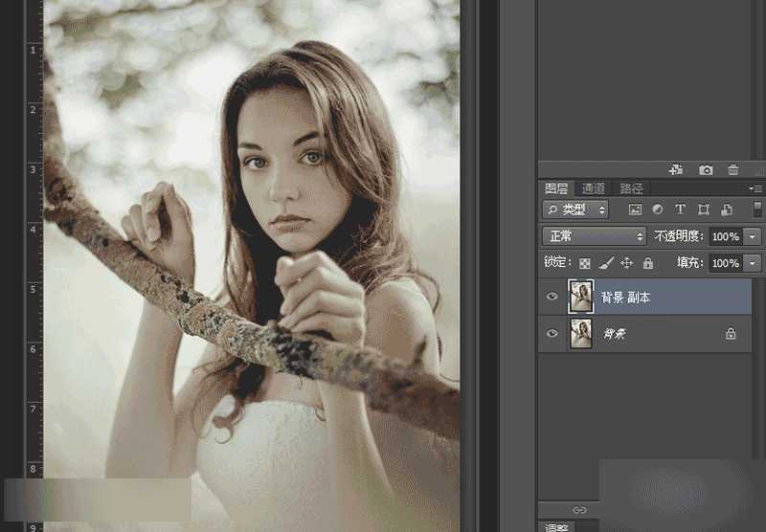Toggle visibility of the 背景 layer
Viewport: 766px width, 532px height.
[x=552, y=334]
